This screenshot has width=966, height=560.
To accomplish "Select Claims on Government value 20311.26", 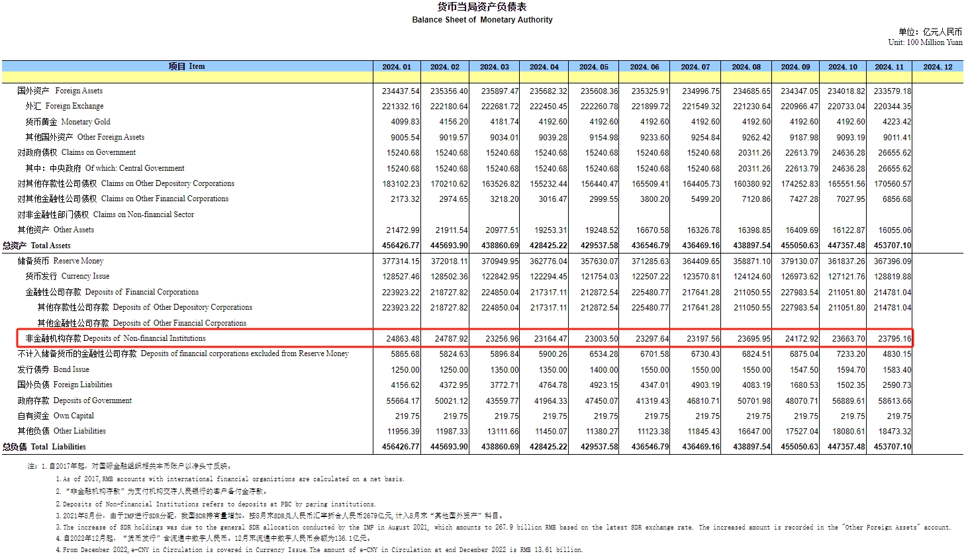I will pyautogui.click(x=753, y=153).
